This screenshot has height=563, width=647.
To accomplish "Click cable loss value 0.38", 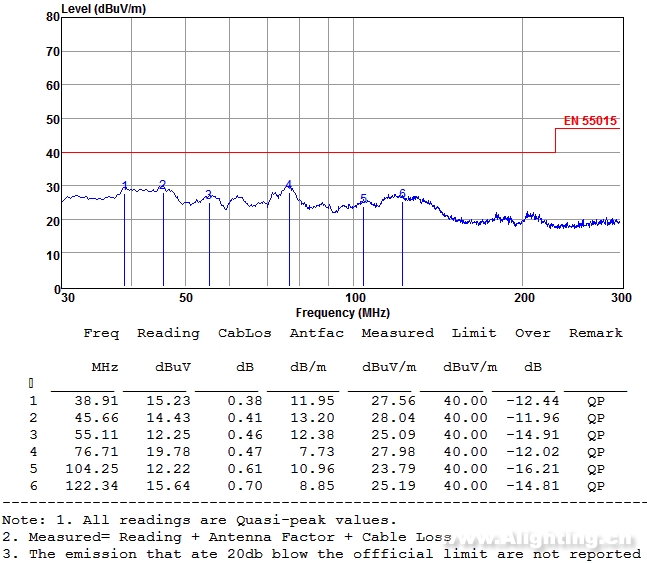I will [x=245, y=401].
